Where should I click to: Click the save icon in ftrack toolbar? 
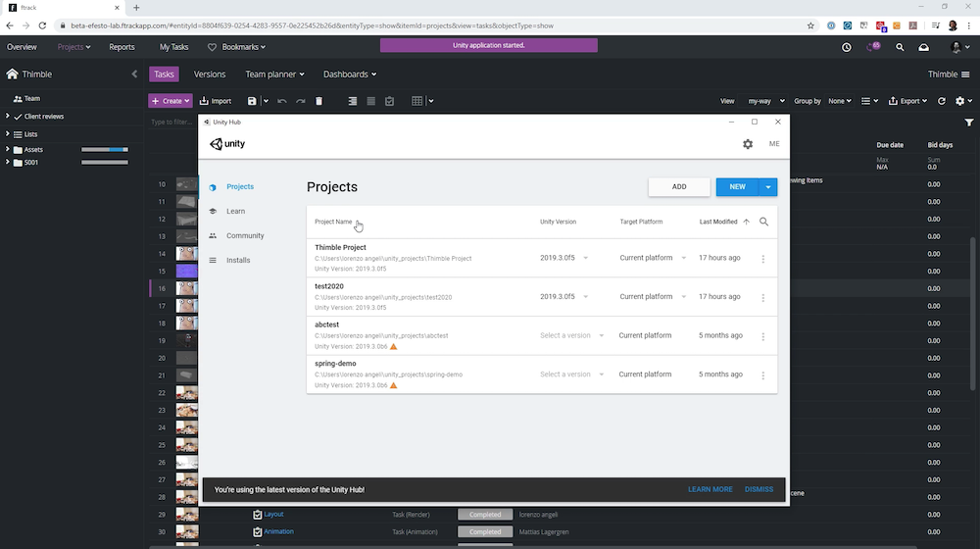252,101
